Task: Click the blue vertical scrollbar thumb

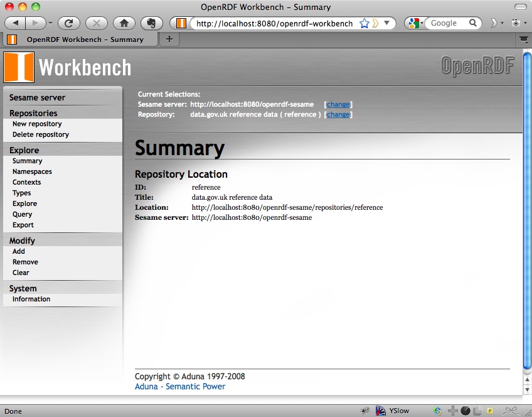Action: coord(527,210)
